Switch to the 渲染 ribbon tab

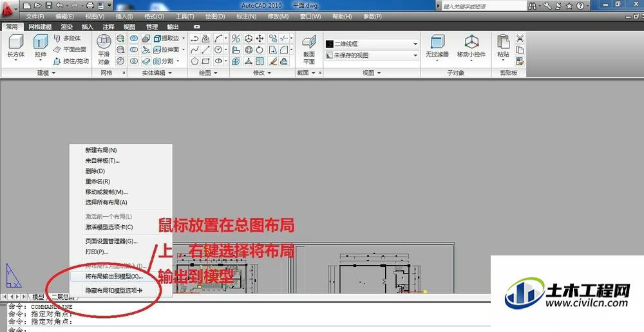tap(67, 26)
